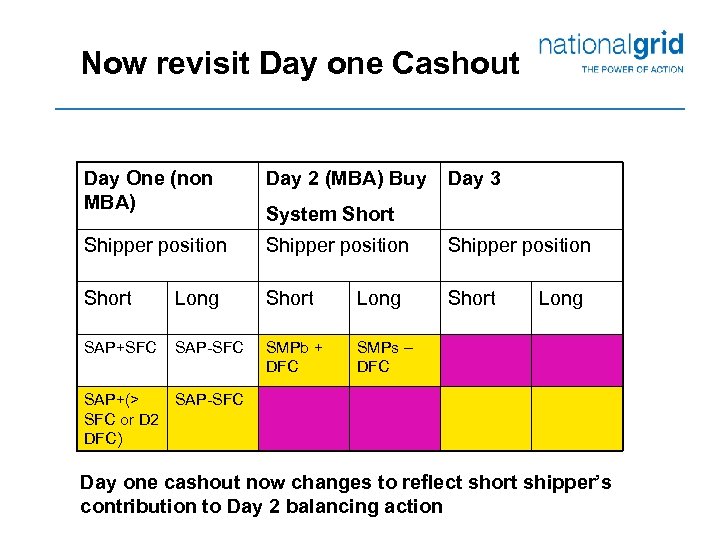Click the bottom-row "SAP-SFC" cell
Screen dimensions: 720x540
(212, 418)
